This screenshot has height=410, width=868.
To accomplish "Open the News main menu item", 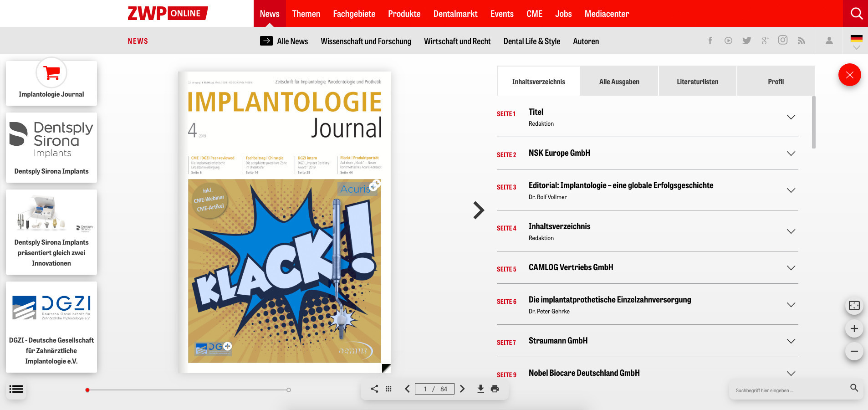I will 270,14.
